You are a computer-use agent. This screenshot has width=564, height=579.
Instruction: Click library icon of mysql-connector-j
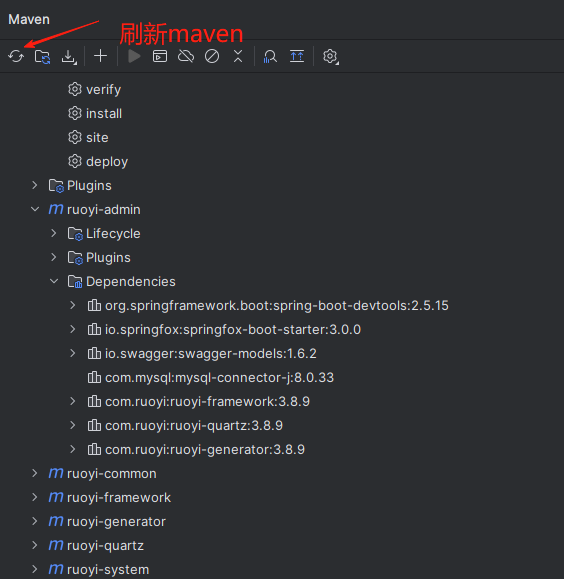pyautogui.click(x=94, y=377)
